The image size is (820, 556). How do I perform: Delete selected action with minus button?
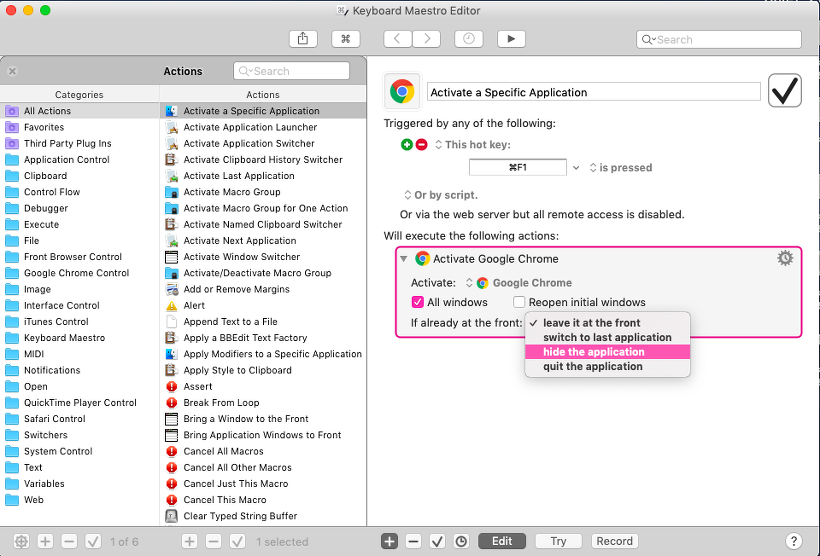coord(413,541)
